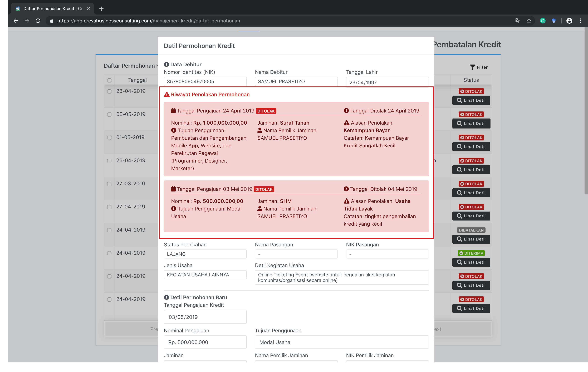Click the DITOLAK label next to 03 Mei 2019
Viewport: 588px width, 372px height.
(264, 189)
